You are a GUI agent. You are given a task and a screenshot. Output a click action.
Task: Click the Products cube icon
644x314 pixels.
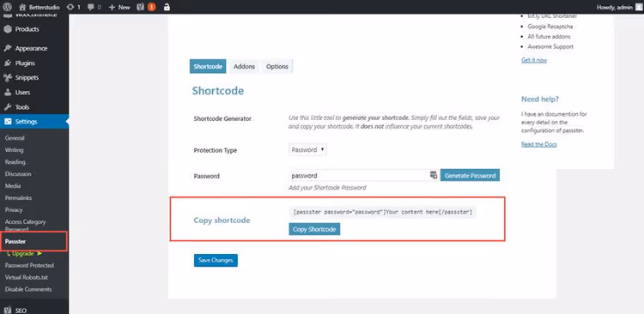[8, 29]
